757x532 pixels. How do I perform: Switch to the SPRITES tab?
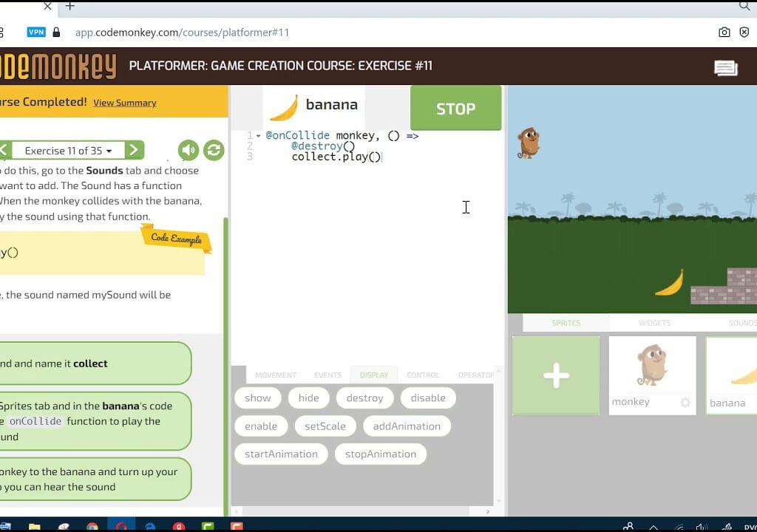(x=566, y=323)
